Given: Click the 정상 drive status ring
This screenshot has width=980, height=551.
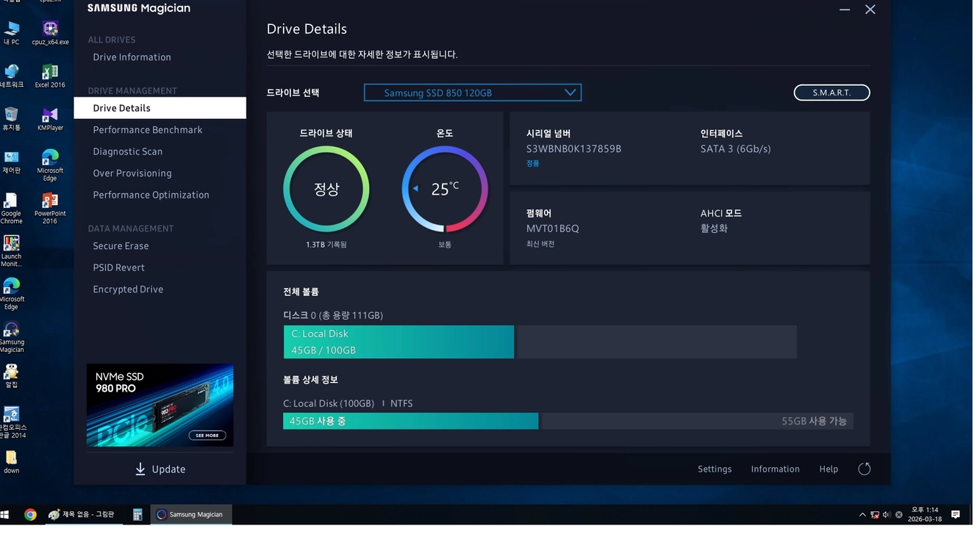Looking at the screenshot, I should click(326, 189).
